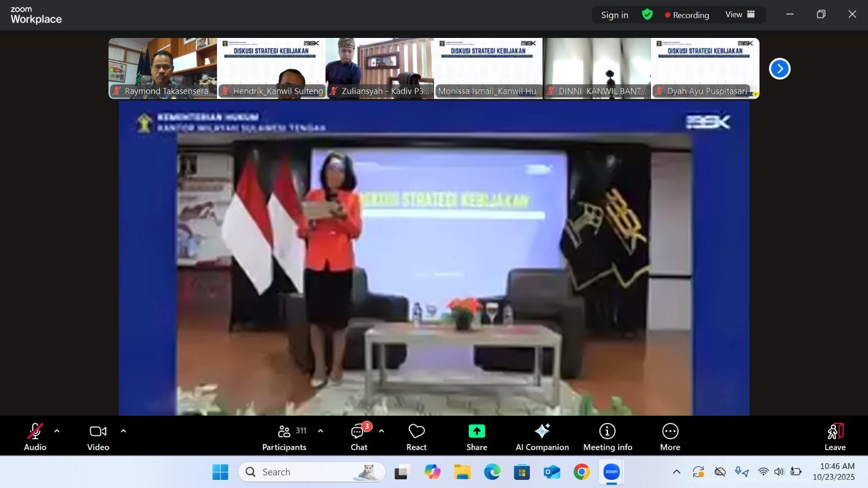This screenshot has width=868, height=488.
Task: Open Google Chrome from the taskbar
Action: click(582, 472)
